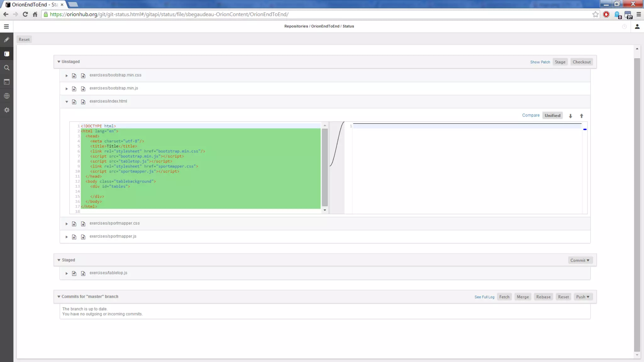Open the editor via pencil icon
Viewport: 644px width, 362px height.
coord(7,40)
